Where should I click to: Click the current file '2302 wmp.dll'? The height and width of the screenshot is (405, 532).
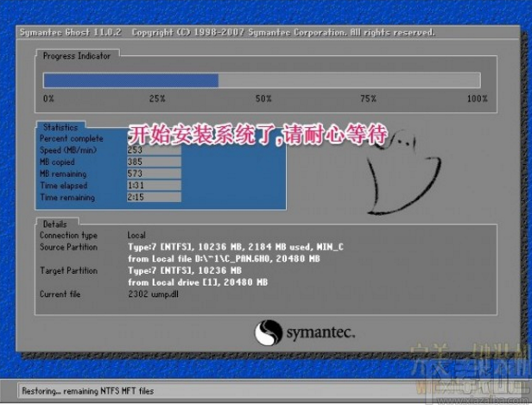pos(154,294)
